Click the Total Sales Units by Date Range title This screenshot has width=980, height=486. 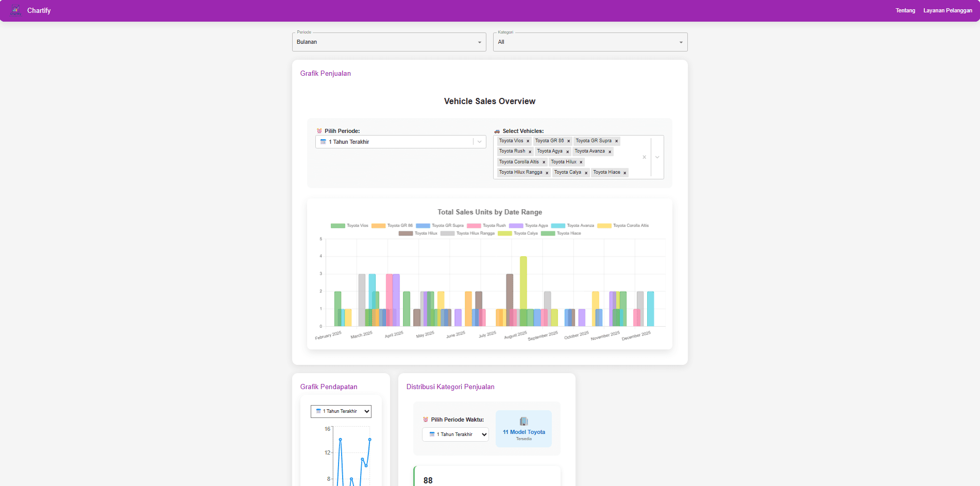[x=489, y=212]
